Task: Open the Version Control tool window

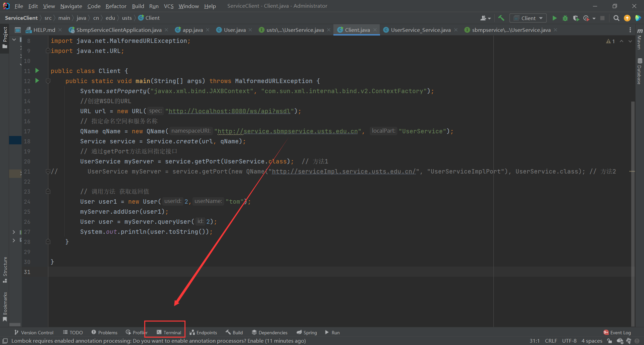Action: click(x=34, y=333)
